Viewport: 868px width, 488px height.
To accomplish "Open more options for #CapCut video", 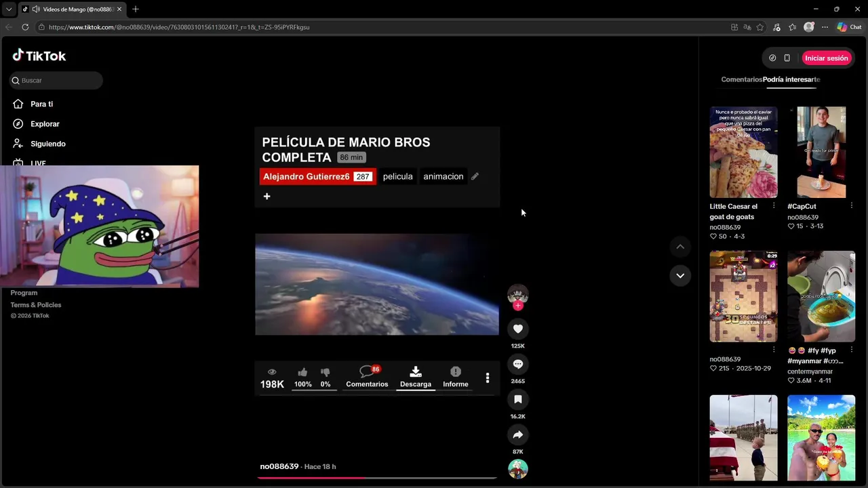I will pyautogui.click(x=852, y=206).
